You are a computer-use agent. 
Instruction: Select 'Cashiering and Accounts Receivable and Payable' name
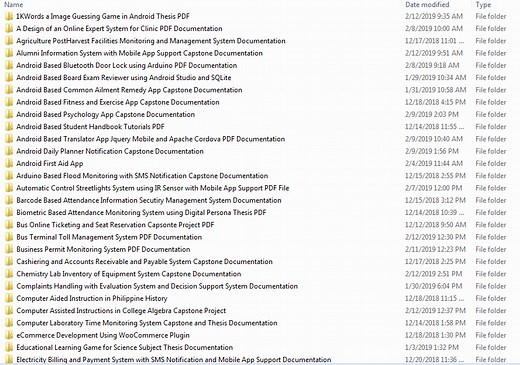(145, 262)
